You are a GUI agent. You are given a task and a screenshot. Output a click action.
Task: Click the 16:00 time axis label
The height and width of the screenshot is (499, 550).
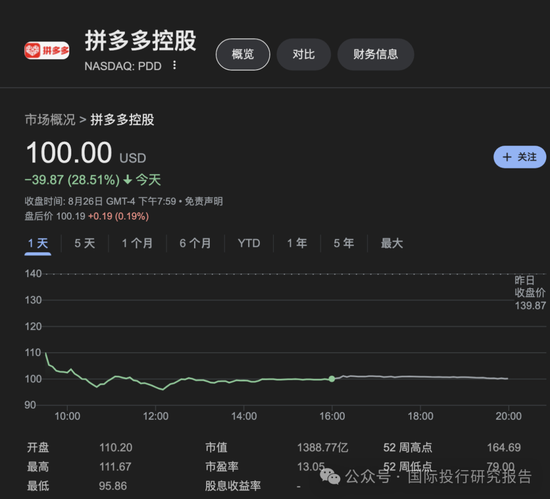[332, 416]
